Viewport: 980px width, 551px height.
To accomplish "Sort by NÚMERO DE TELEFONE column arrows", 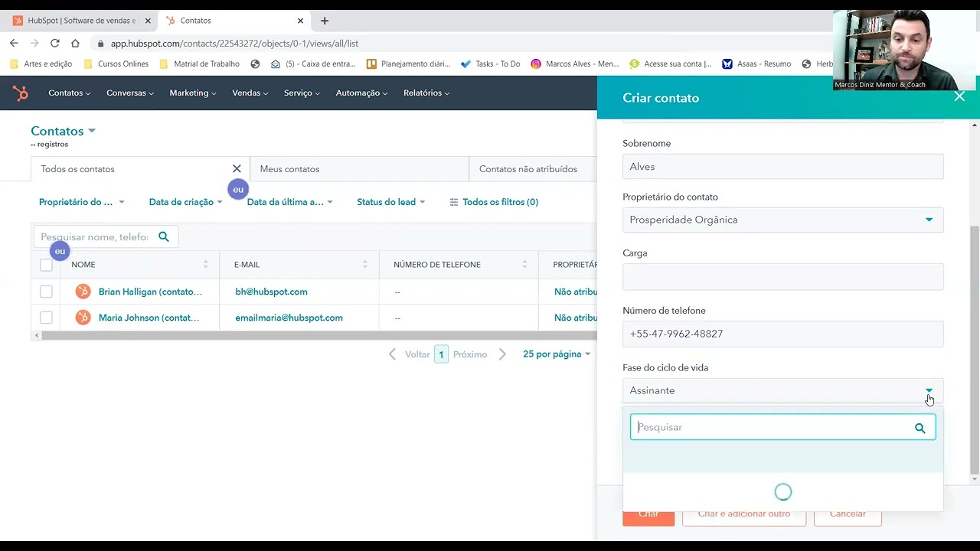I will [524, 264].
